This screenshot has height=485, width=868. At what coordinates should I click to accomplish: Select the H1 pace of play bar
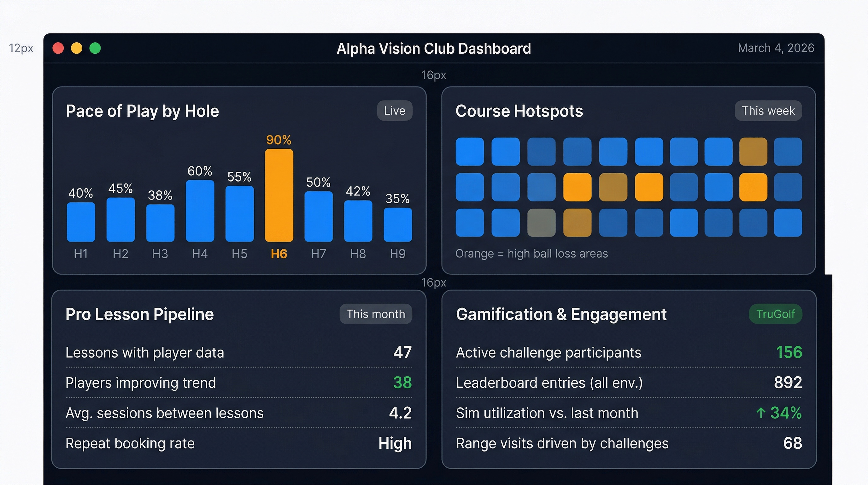(81, 223)
